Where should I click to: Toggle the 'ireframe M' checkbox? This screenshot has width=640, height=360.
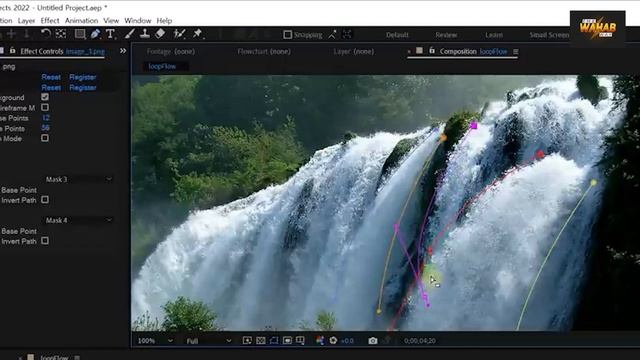(x=45, y=107)
